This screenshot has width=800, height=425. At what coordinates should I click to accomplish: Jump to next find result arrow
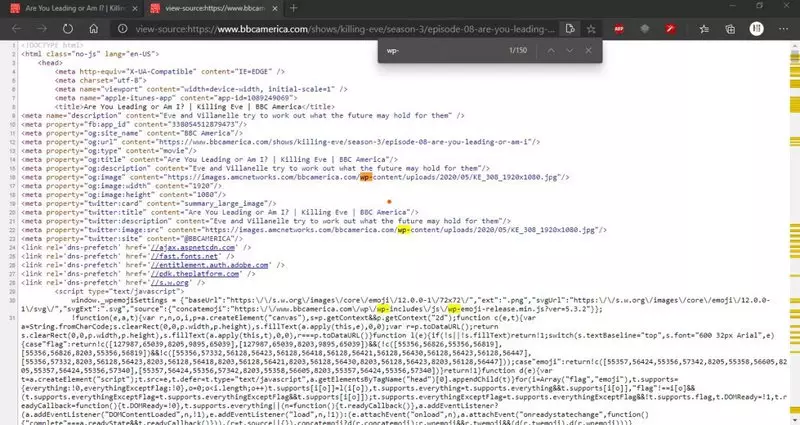(569, 51)
